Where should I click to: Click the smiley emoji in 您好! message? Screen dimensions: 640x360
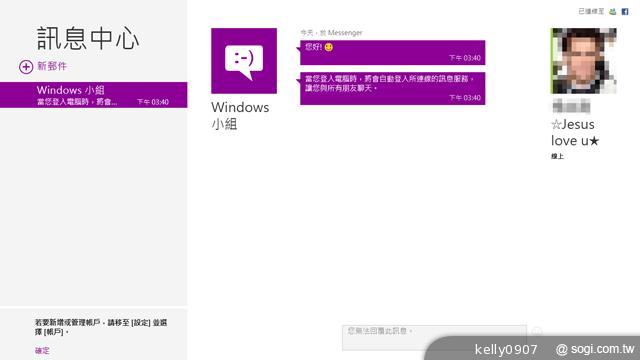(x=329, y=47)
